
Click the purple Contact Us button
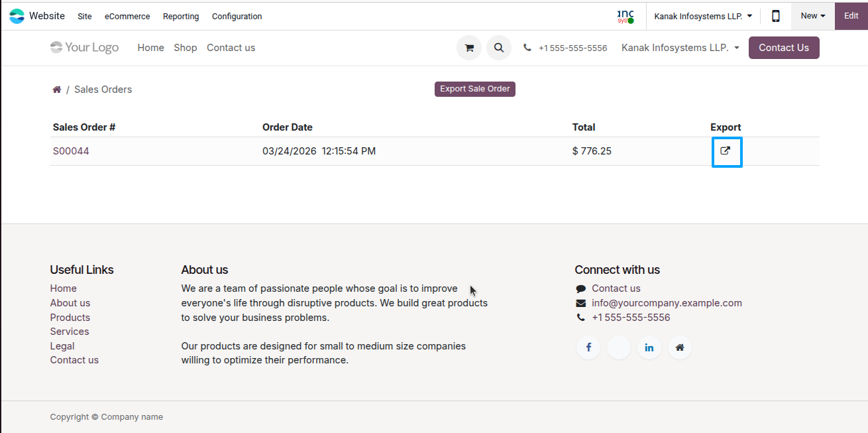pos(784,48)
